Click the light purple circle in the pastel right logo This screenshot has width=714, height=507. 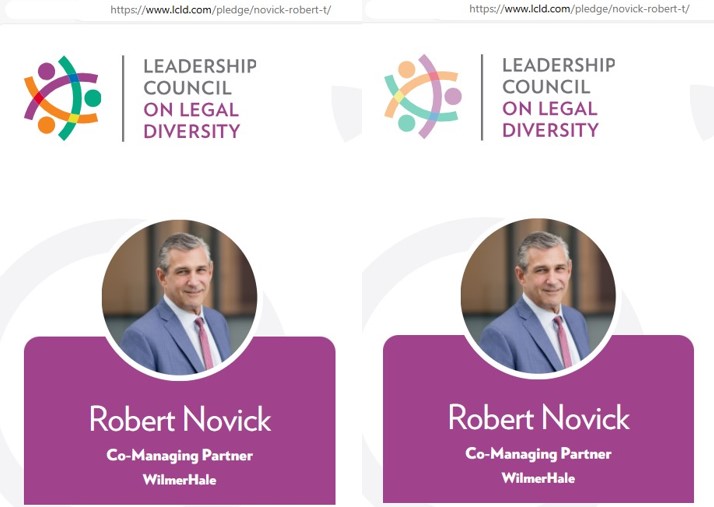(453, 96)
